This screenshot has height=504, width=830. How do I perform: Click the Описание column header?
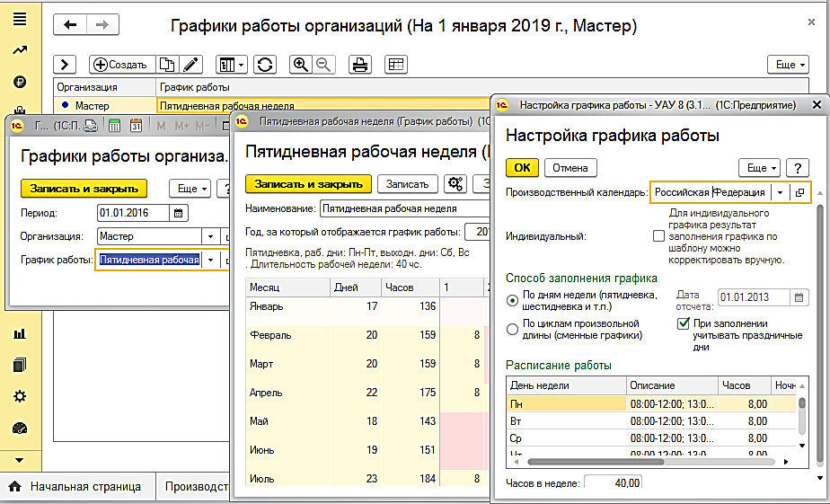tap(652, 385)
